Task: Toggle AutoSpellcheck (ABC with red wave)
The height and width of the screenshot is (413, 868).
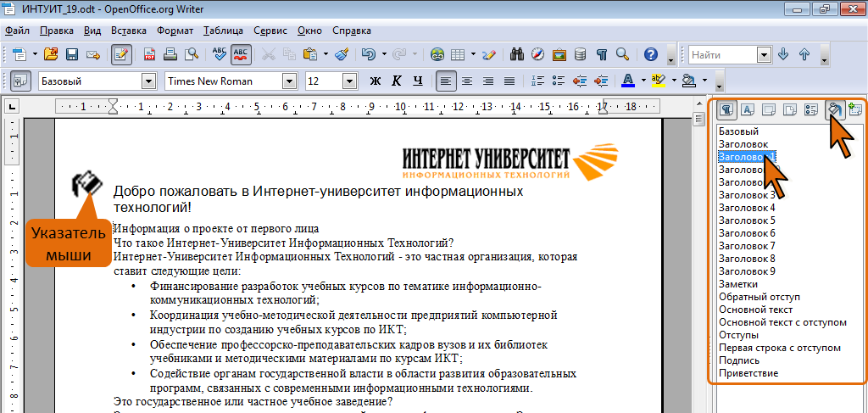Action: pyautogui.click(x=241, y=54)
